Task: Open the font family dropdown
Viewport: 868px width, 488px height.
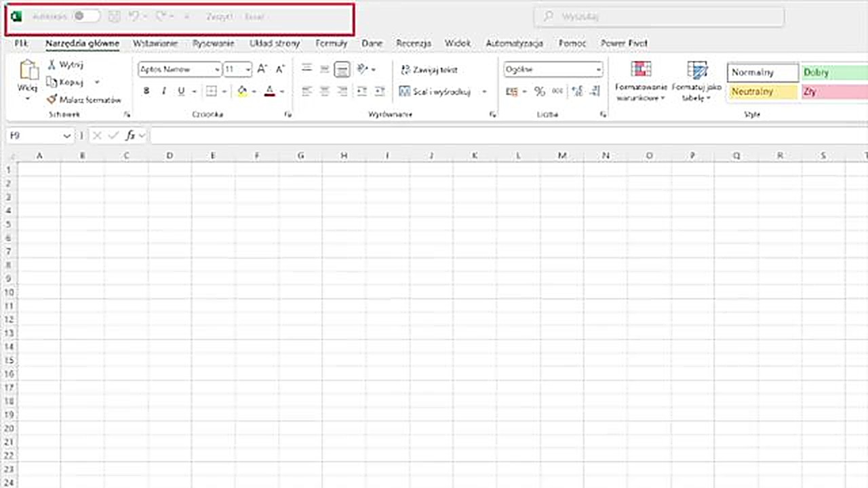Action: pyautogui.click(x=216, y=69)
